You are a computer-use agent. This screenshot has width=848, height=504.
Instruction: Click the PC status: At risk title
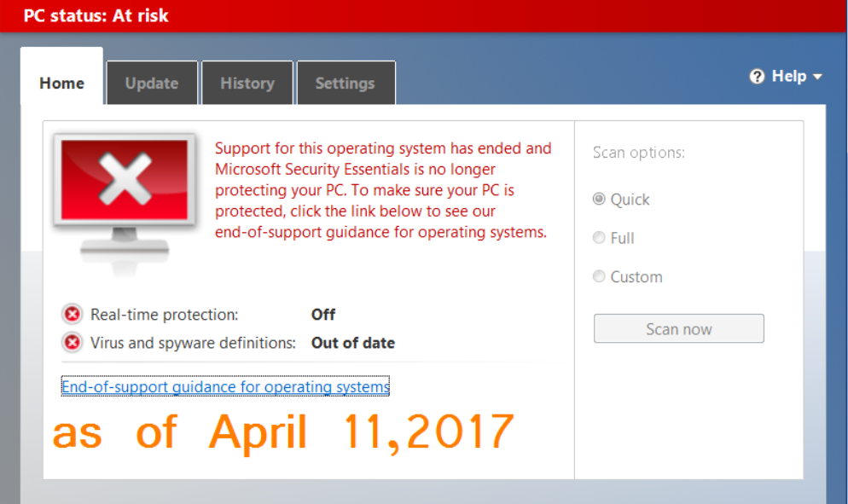96,15
